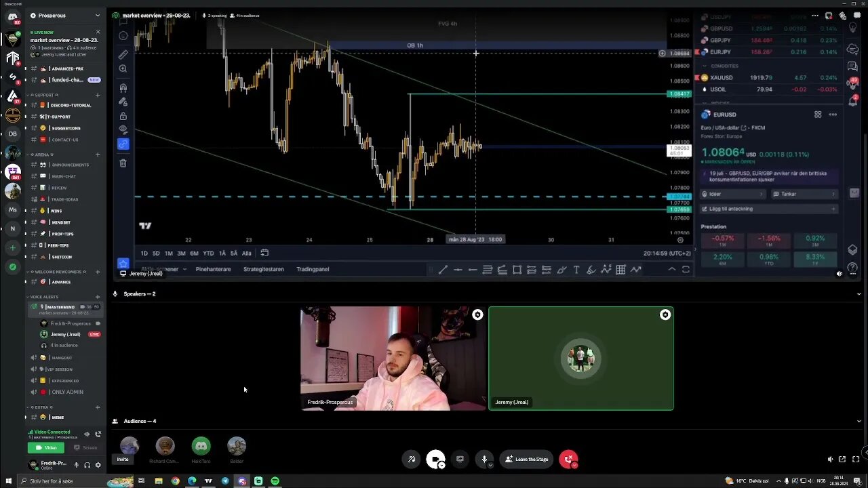This screenshot has width=868, height=488.
Task: Toggle the no-video slashed button
Action: point(411,459)
